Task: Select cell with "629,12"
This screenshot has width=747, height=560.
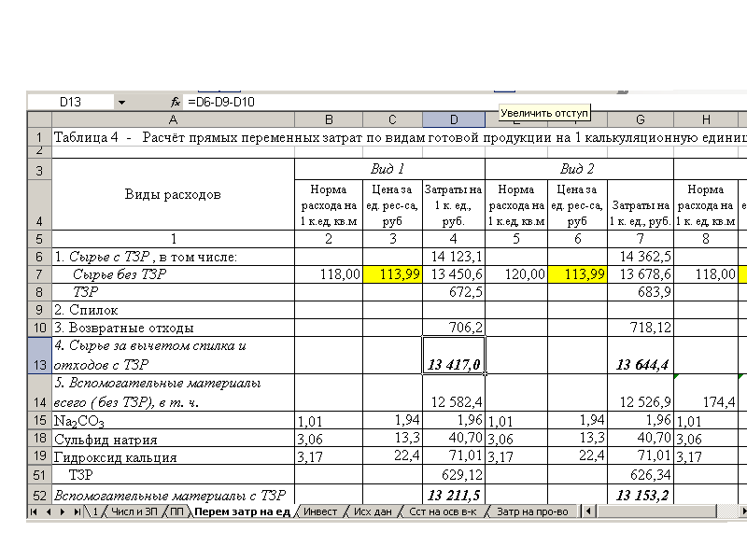Action: (454, 475)
